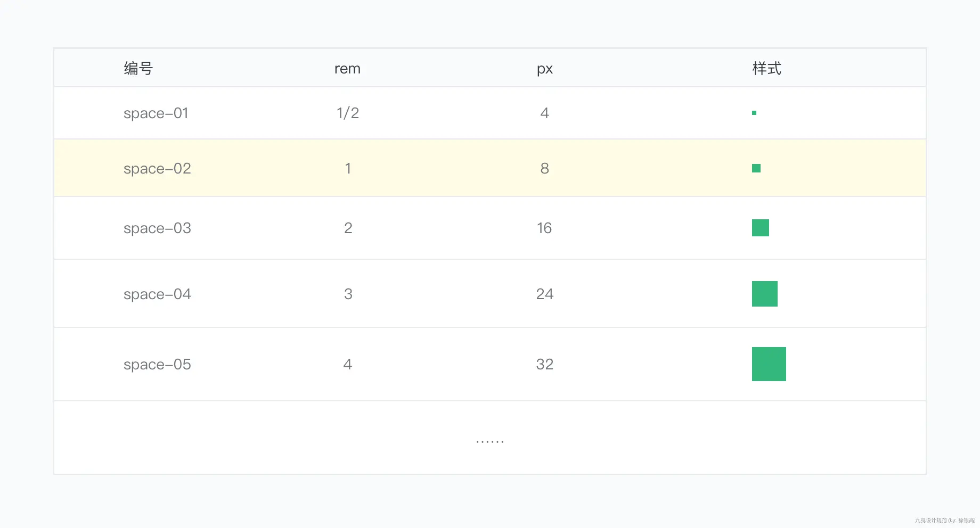This screenshot has width=980, height=528.
Task: Click the green square in space-03 row
Action: coord(761,228)
